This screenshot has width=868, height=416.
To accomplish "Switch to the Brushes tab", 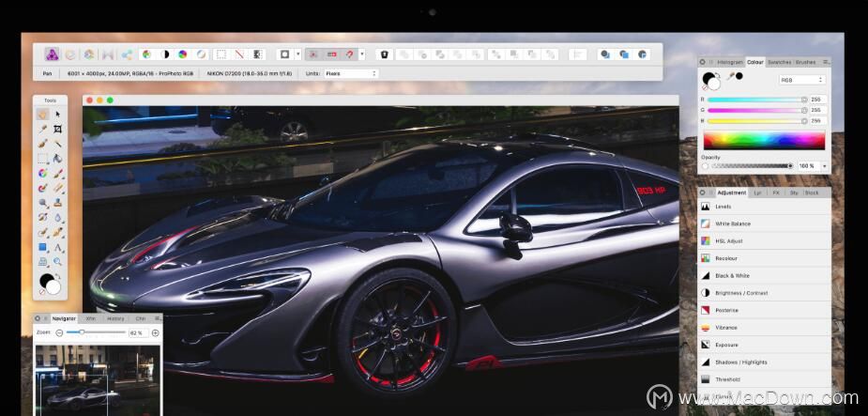I will click(x=805, y=62).
